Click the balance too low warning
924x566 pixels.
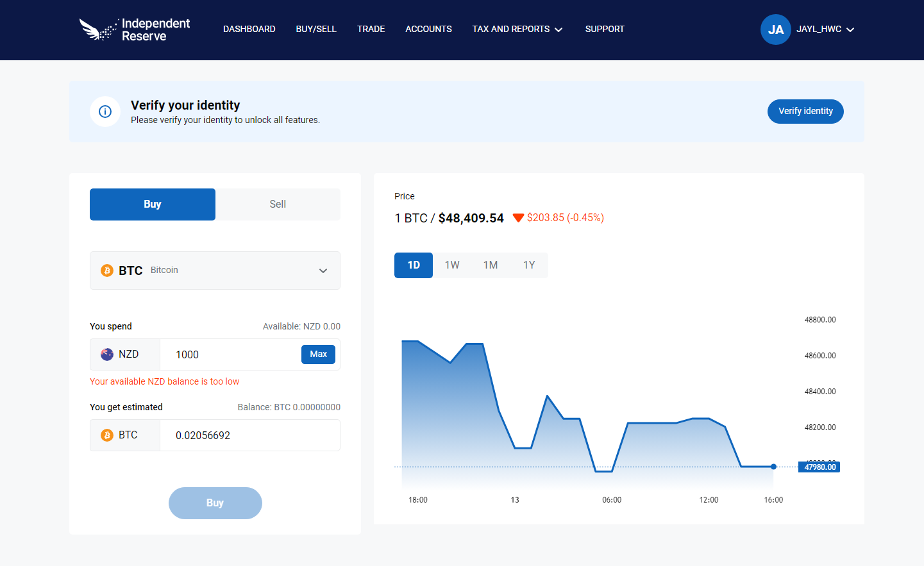pos(164,381)
